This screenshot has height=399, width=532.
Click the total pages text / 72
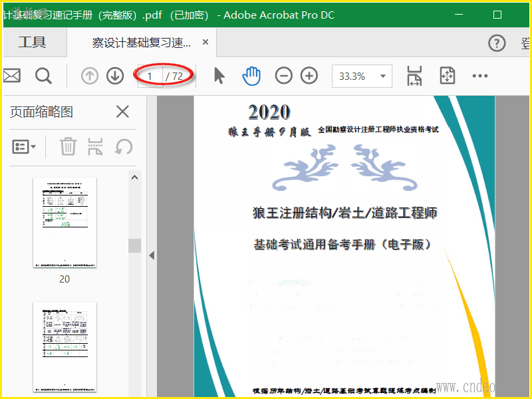(174, 76)
